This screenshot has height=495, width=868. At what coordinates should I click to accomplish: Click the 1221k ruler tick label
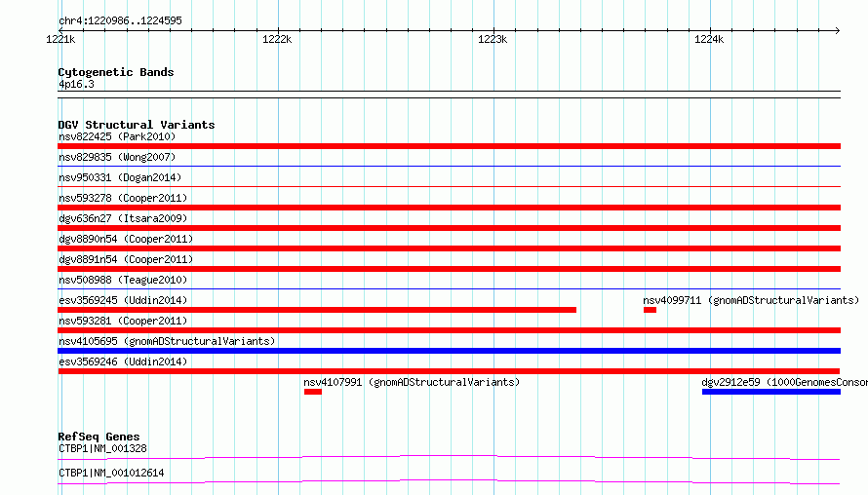point(60,39)
